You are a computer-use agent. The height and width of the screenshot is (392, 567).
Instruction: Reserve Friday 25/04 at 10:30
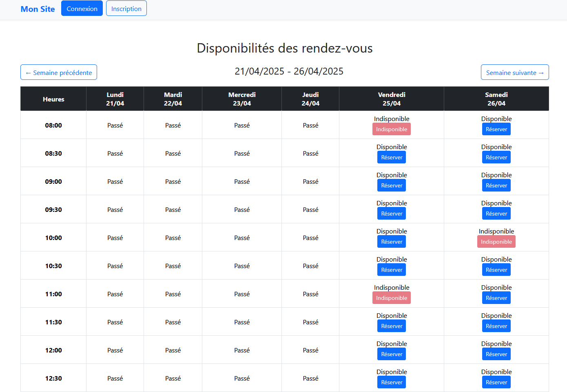tap(391, 270)
